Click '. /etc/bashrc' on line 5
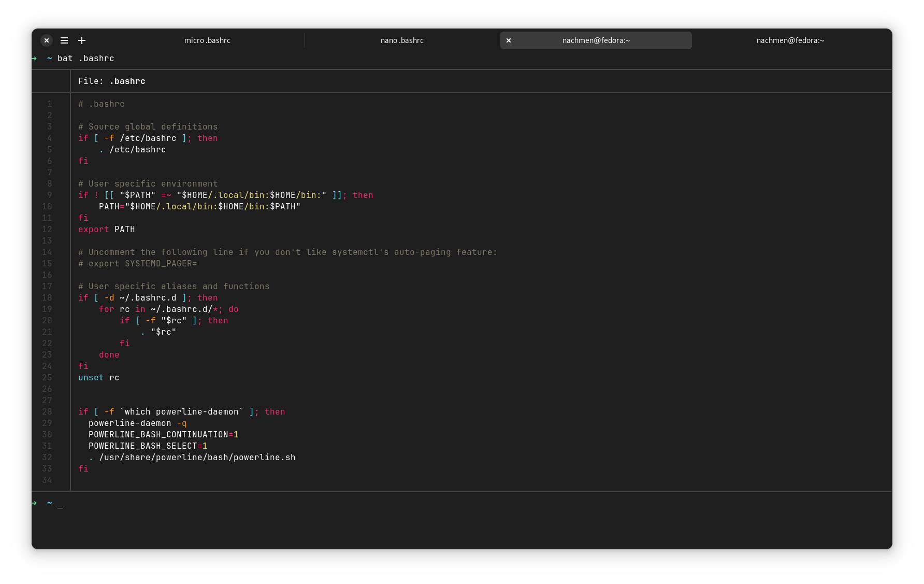 click(133, 150)
